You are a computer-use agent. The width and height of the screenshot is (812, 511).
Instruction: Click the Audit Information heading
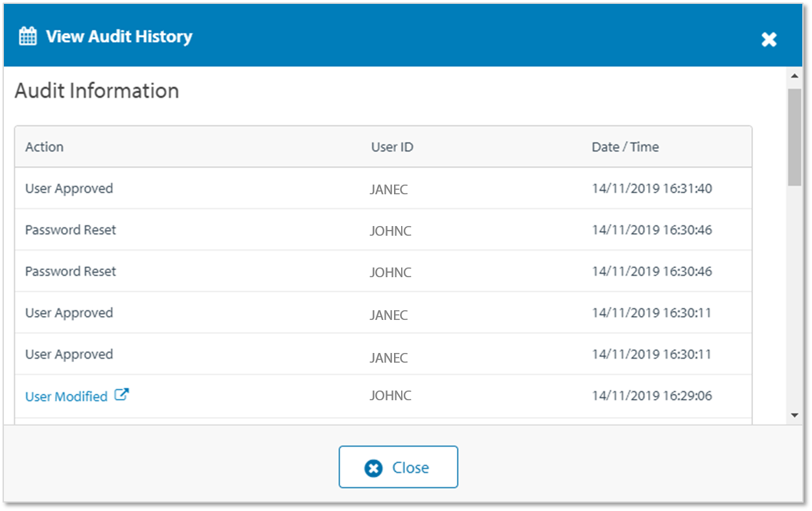[x=97, y=91]
